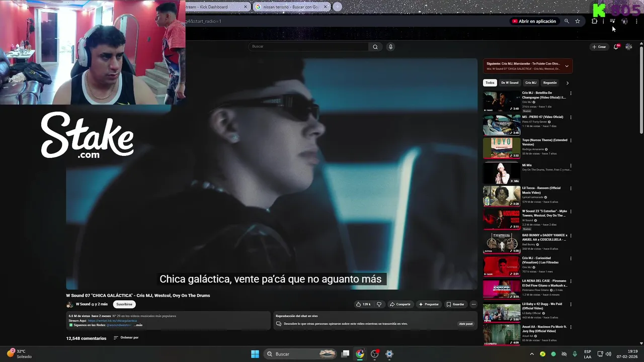644x362 pixels.
Task: Open browser profile avatar
Action: 624,21
